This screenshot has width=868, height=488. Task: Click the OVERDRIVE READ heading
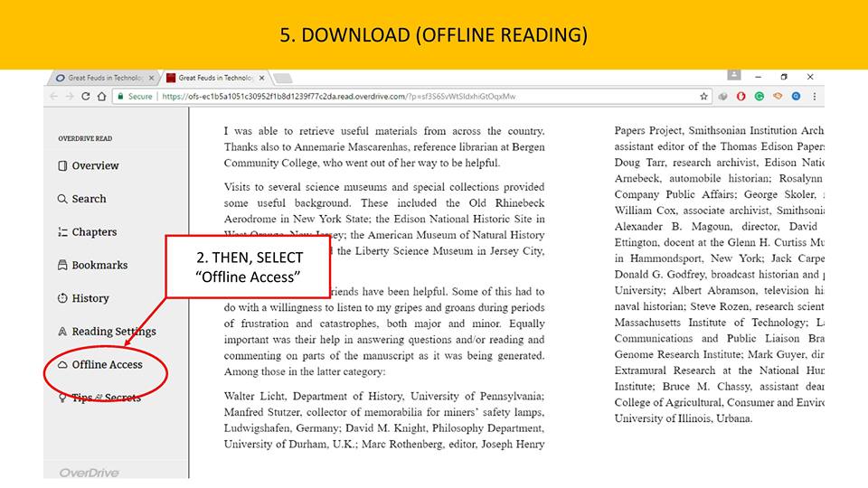coord(85,138)
